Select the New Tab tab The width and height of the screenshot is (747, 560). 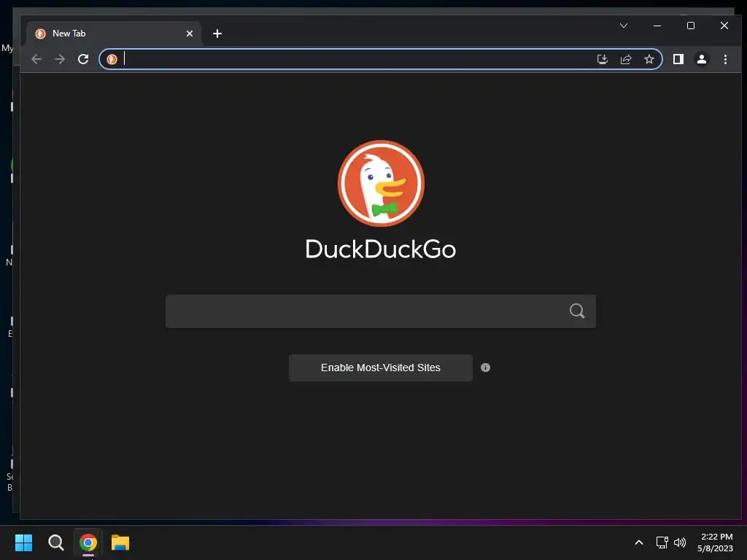pos(115,34)
